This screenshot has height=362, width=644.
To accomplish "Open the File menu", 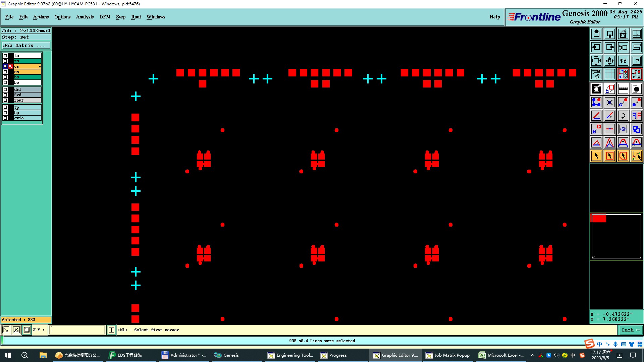I will [x=9, y=17].
